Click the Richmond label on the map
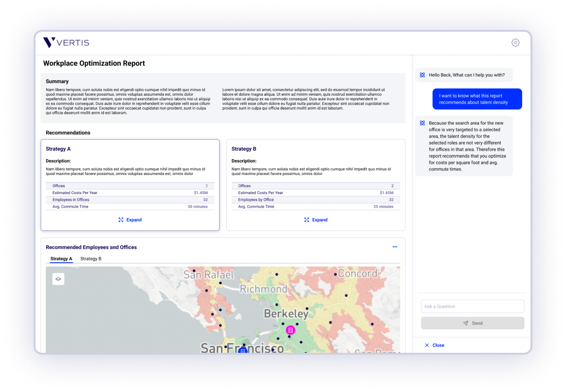 (x=263, y=289)
